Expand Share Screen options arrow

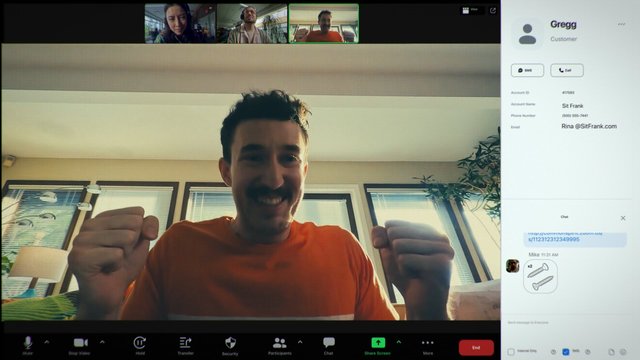pos(399,342)
